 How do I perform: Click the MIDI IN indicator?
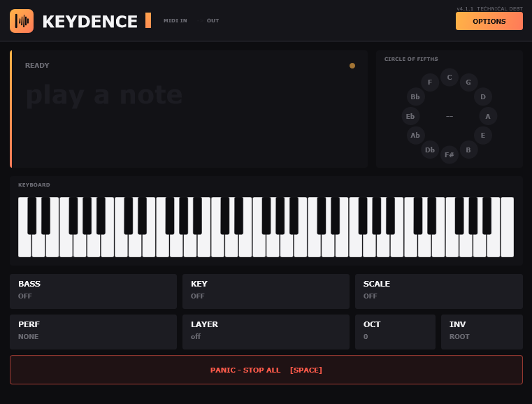click(x=175, y=21)
